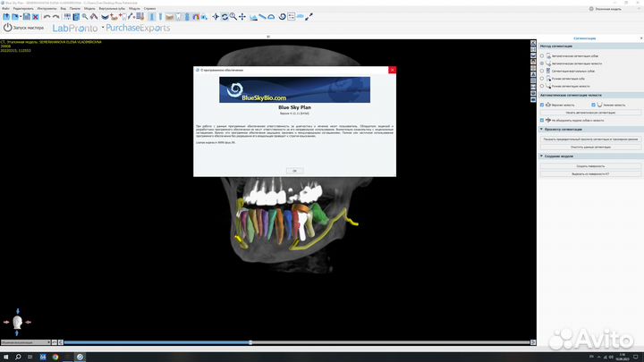Select the rotate view toolbar icon
Screen dimensions: 644x362
(225, 17)
